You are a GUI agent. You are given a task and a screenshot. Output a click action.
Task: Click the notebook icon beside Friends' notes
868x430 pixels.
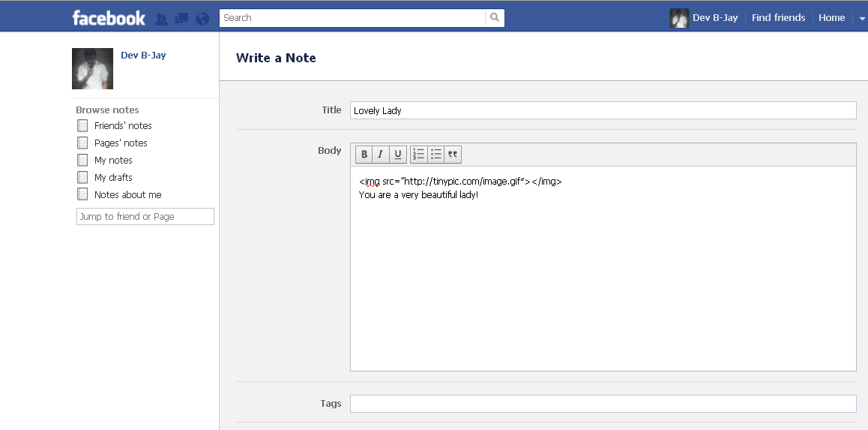[82, 126]
